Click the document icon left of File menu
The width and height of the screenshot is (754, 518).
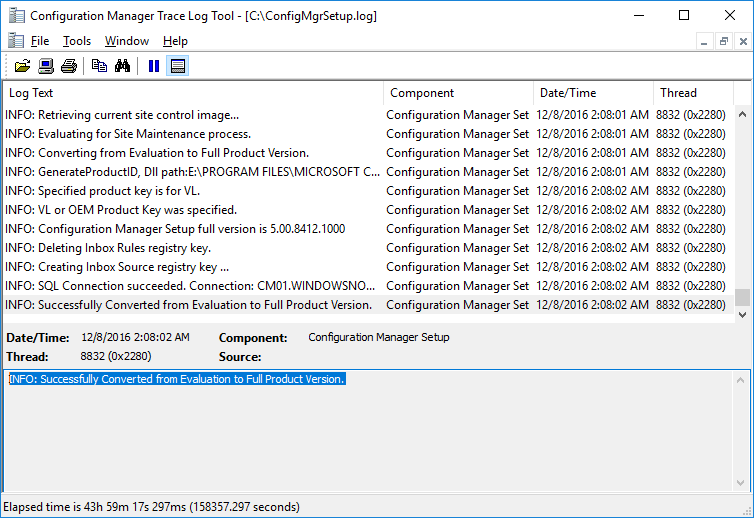pyautogui.click(x=16, y=41)
